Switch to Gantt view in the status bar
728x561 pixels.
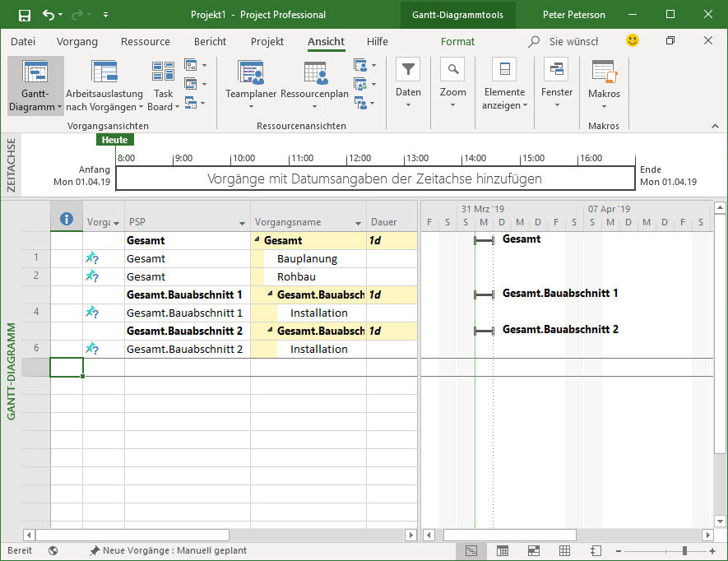point(471,551)
